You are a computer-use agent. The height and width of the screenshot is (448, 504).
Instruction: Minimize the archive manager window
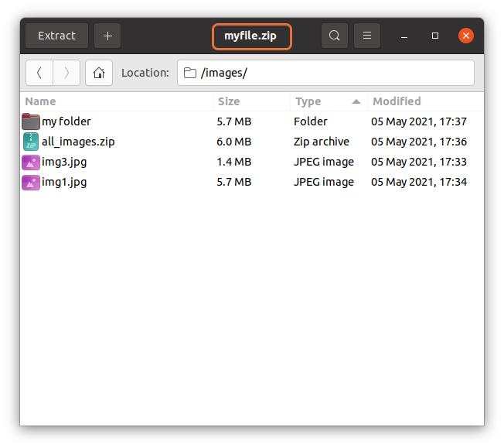tap(404, 36)
